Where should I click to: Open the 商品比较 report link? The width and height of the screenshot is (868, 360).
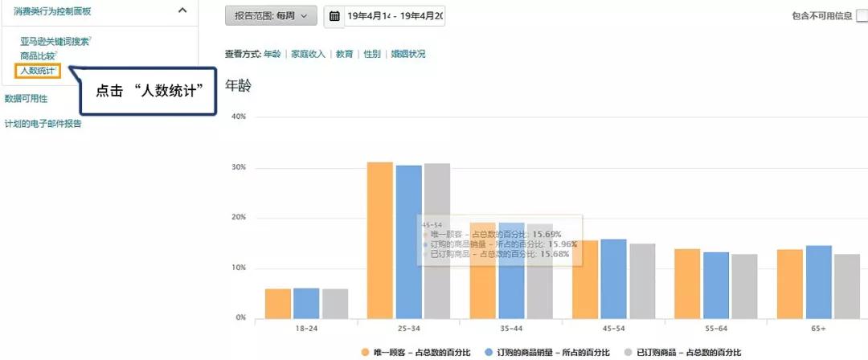click(x=38, y=55)
